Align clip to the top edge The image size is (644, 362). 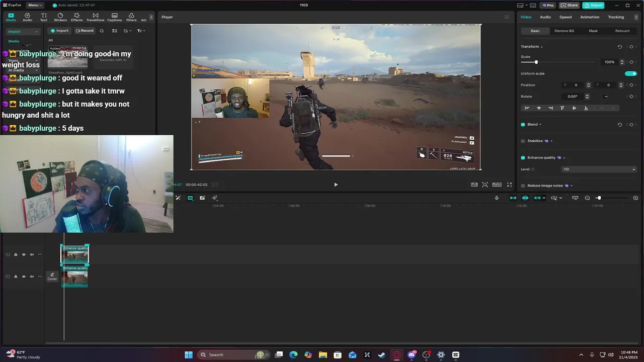562,108
